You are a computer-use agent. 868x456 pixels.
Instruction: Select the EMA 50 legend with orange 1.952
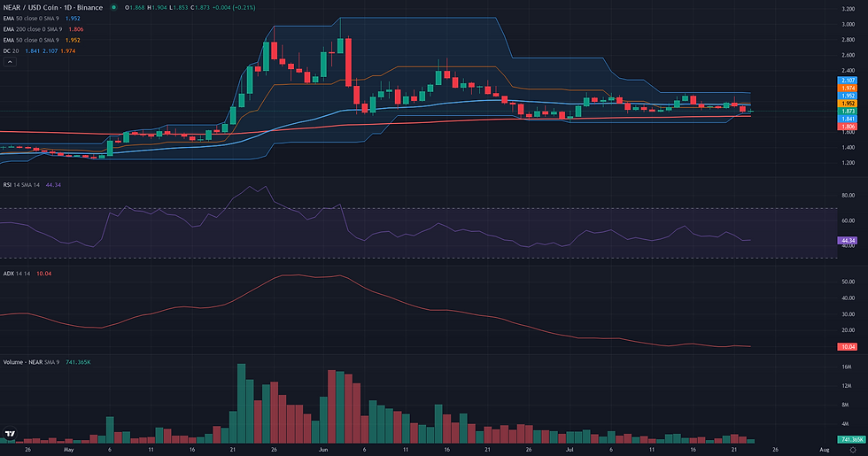[x=42, y=40]
